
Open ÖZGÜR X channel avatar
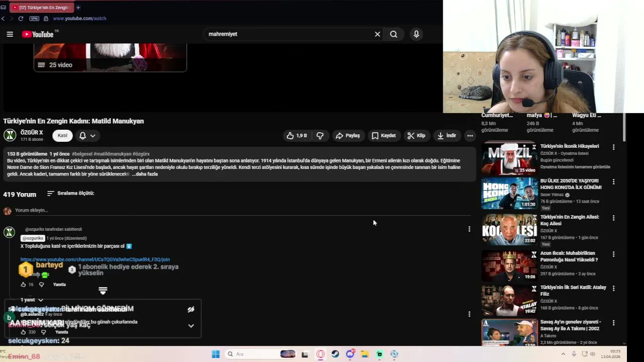click(10, 135)
